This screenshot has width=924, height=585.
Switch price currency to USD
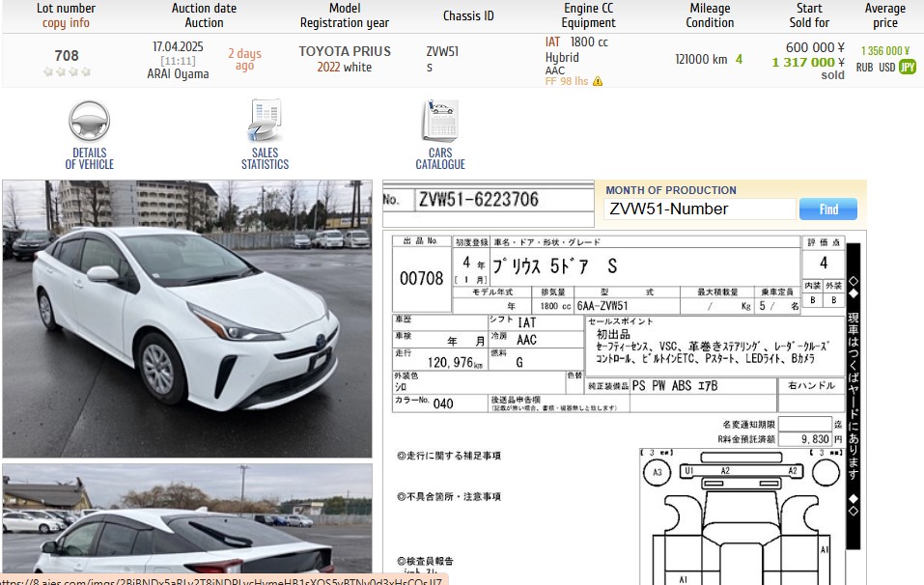(x=887, y=68)
